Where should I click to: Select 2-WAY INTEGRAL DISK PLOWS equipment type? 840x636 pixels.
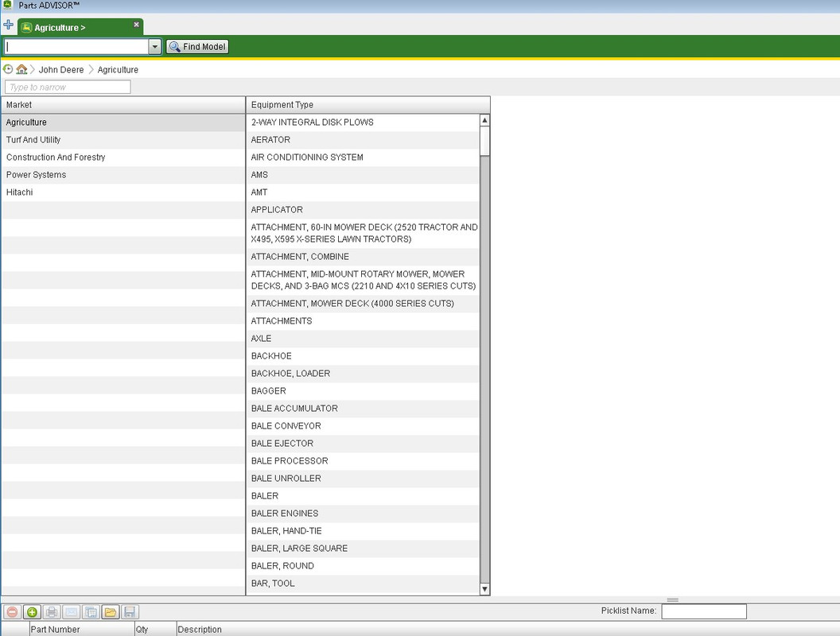363,122
